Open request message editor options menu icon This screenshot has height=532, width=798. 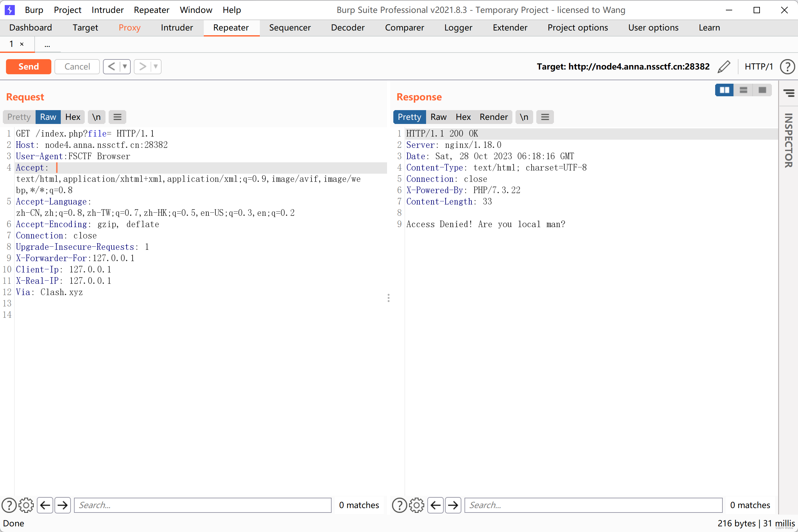pos(117,117)
